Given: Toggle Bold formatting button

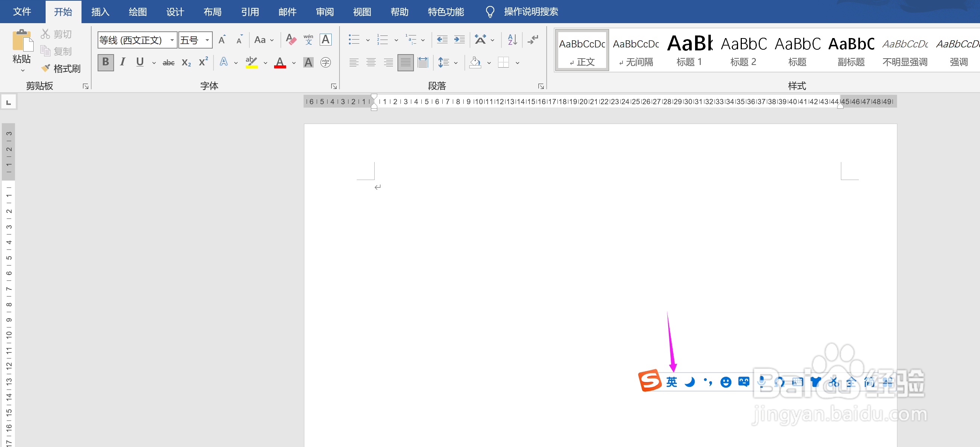Looking at the screenshot, I should [x=105, y=62].
